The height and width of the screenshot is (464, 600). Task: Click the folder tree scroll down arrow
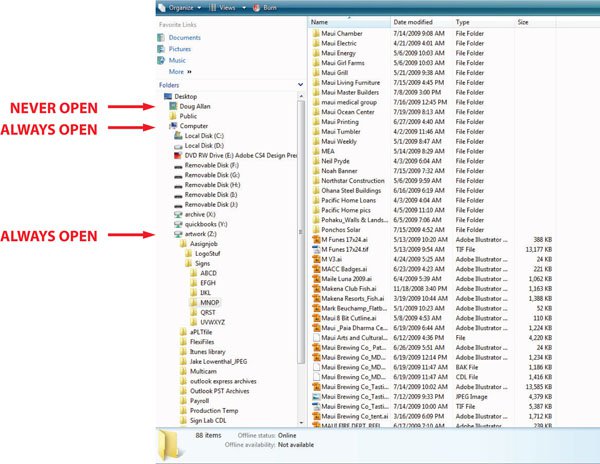click(x=301, y=422)
